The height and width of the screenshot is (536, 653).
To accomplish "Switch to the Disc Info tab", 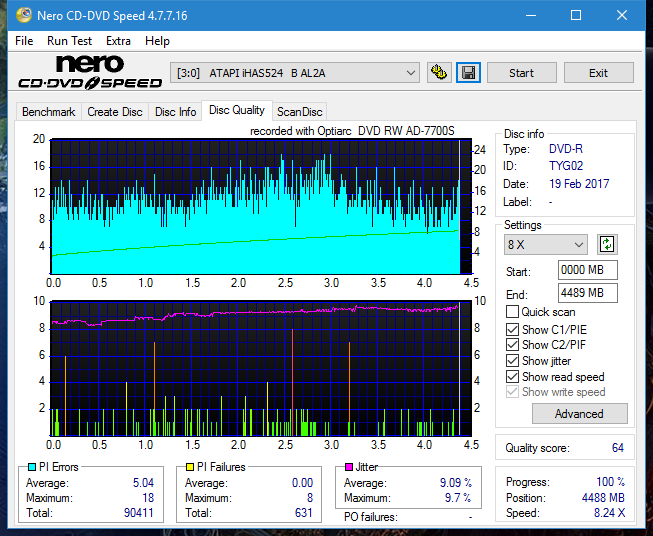I will 175,112.
